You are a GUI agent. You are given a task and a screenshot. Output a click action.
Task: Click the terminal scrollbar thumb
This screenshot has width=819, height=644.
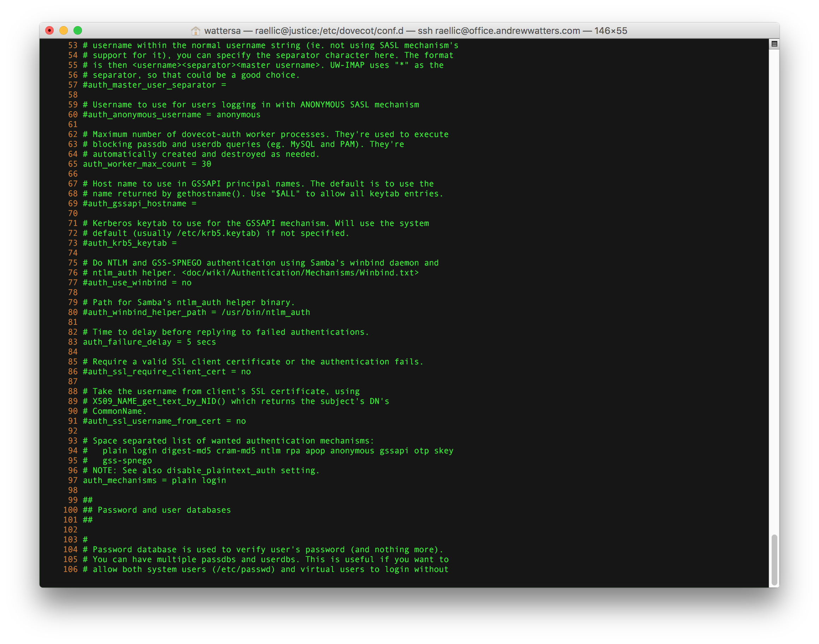pyautogui.click(x=774, y=559)
